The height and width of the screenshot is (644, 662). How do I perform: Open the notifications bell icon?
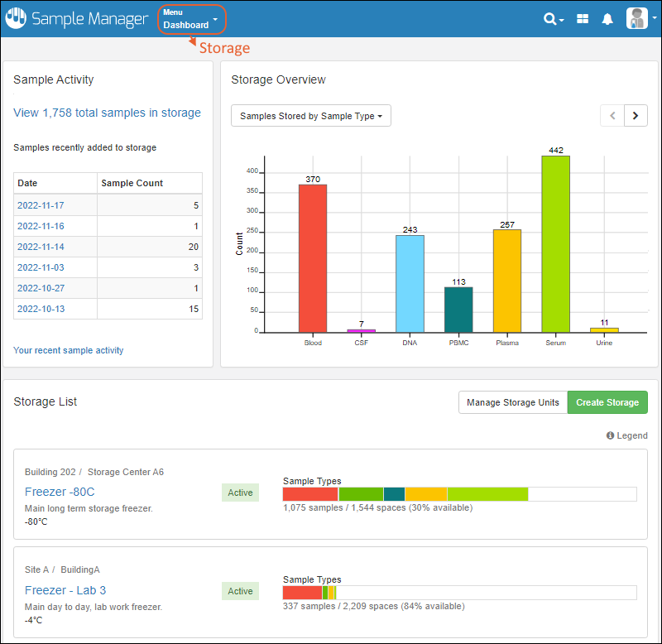tap(607, 19)
